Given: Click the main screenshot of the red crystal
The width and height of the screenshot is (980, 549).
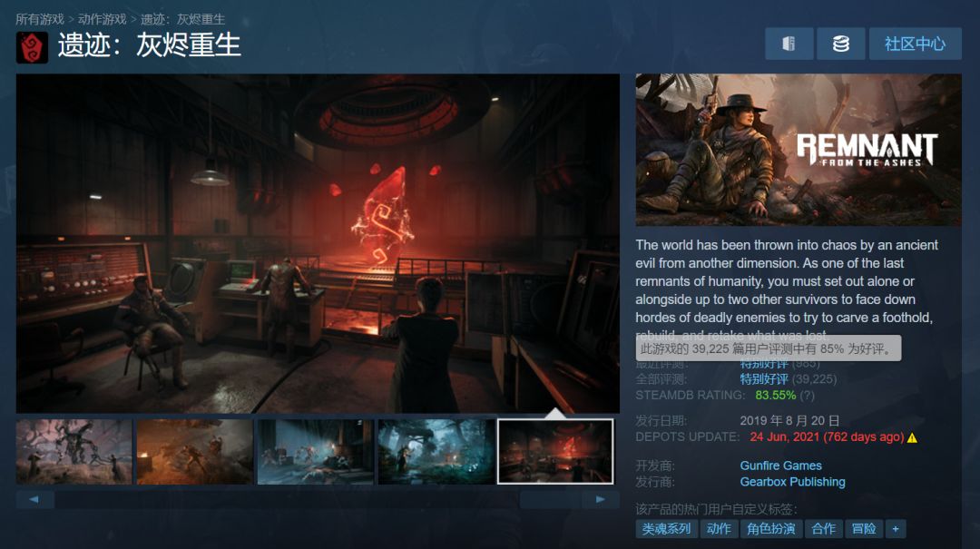Looking at the screenshot, I should (318, 243).
